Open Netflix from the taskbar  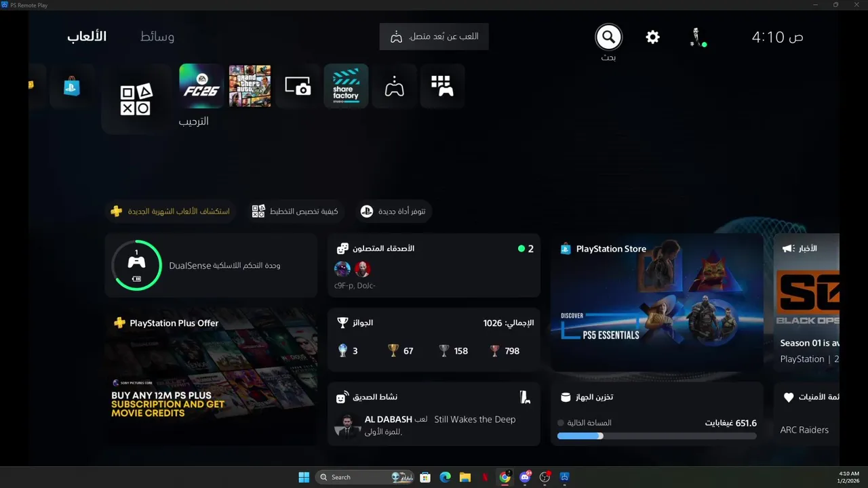coord(485,477)
